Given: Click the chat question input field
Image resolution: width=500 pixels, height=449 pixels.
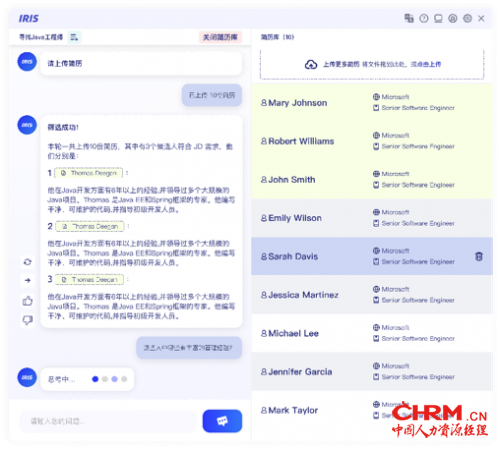Looking at the screenshot, I should click(x=108, y=421).
